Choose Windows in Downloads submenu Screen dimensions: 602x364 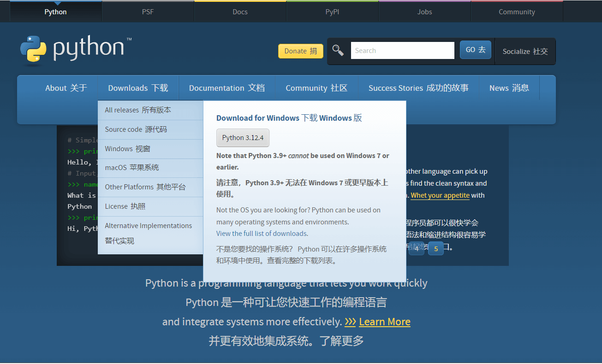pos(150,149)
